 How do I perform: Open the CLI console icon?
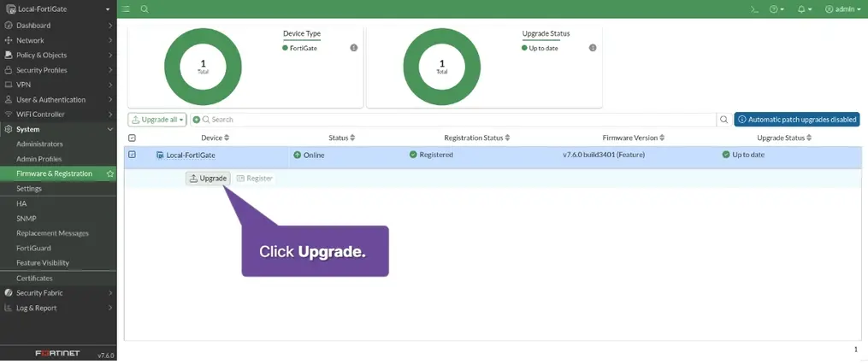click(x=753, y=9)
